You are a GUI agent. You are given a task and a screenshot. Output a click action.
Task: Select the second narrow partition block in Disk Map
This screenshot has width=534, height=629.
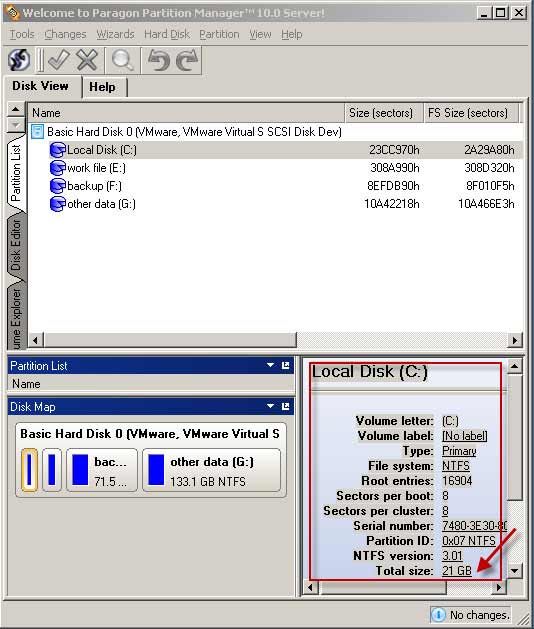click(x=52, y=470)
